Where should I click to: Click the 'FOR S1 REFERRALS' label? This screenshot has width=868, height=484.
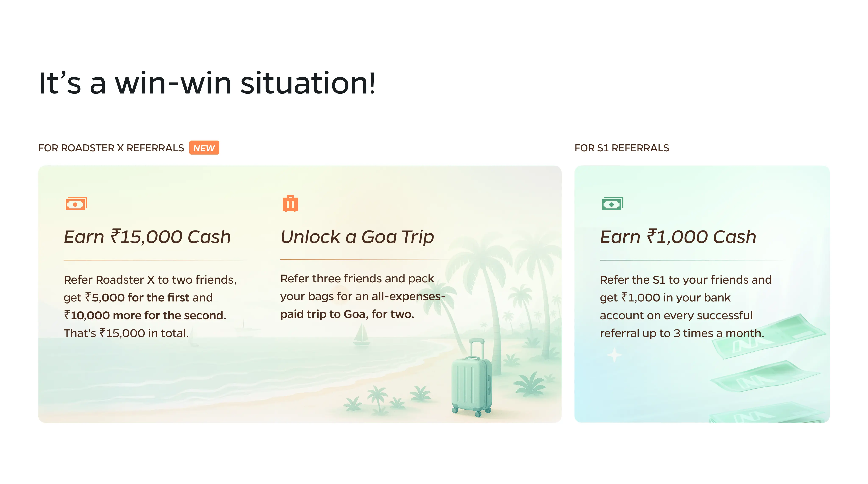click(622, 148)
